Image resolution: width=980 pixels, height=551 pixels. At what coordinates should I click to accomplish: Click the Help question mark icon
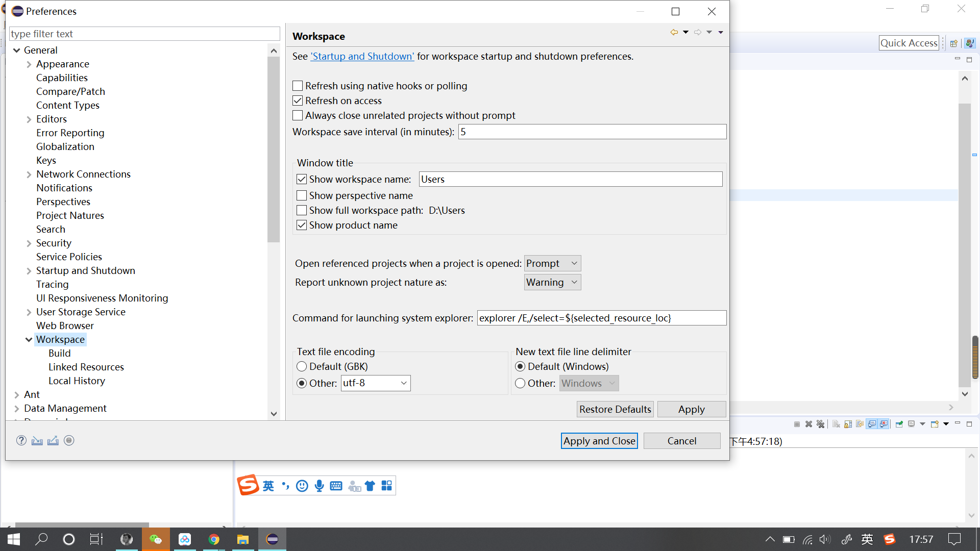(x=21, y=440)
